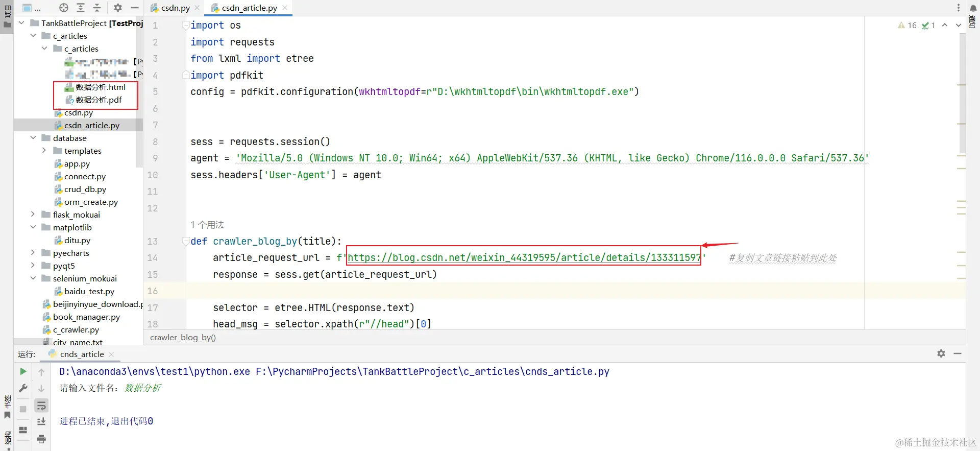Click the '1 个用法' usages hint
980x451 pixels.
click(x=207, y=225)
